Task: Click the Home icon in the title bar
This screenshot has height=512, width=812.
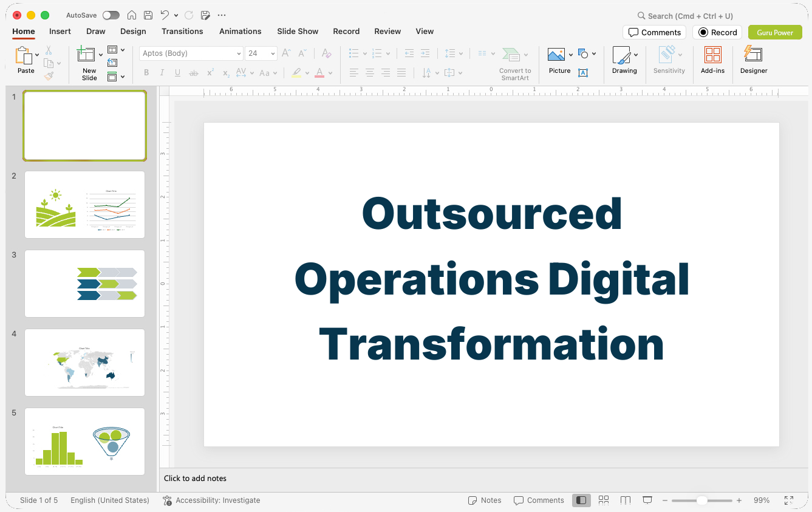Action: pos(131,15)
